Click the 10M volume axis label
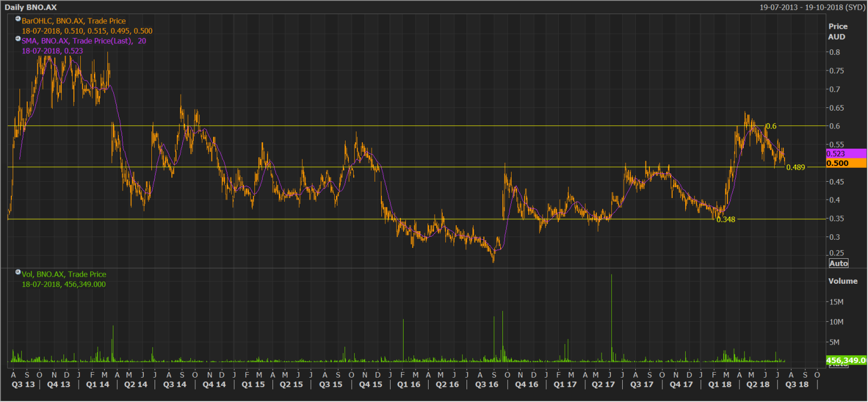 point(837,322)
